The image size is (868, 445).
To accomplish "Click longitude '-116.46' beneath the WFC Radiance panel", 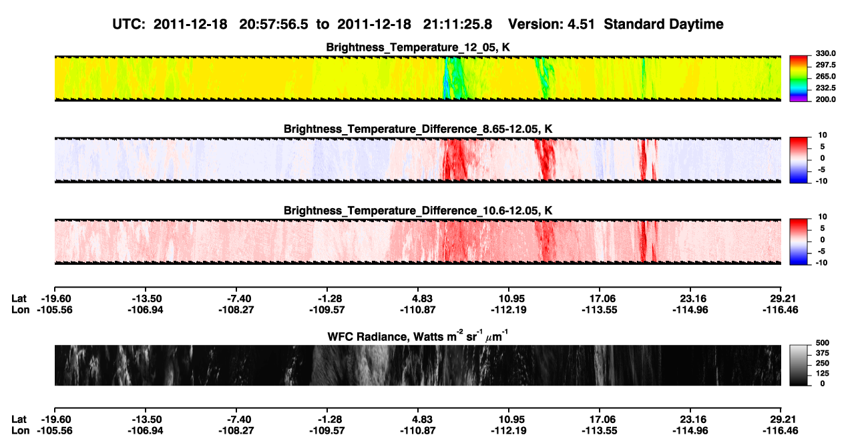I will tap(781, 431).
